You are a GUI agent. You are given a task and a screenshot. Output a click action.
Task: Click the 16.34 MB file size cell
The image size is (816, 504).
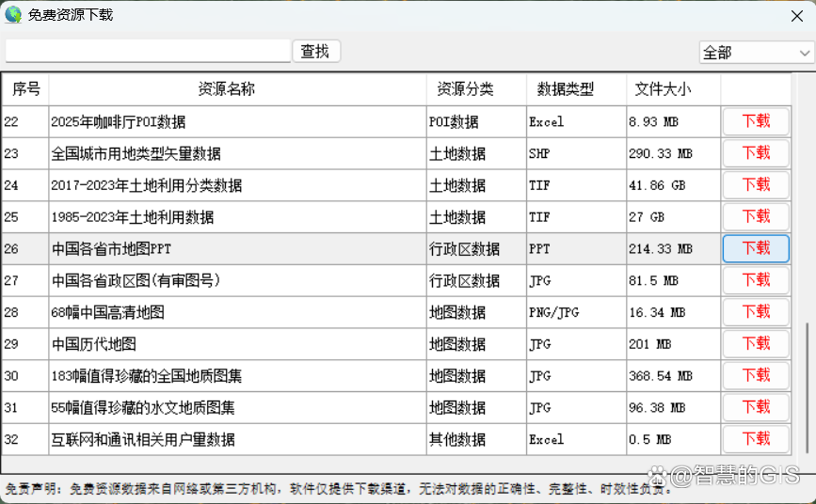pos(673,312)
